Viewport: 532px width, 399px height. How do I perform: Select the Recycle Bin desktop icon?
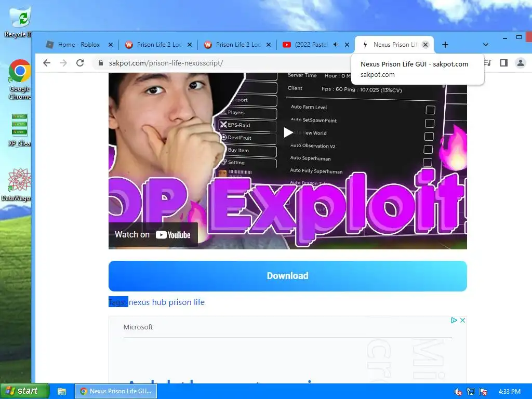tap(19, 22)
